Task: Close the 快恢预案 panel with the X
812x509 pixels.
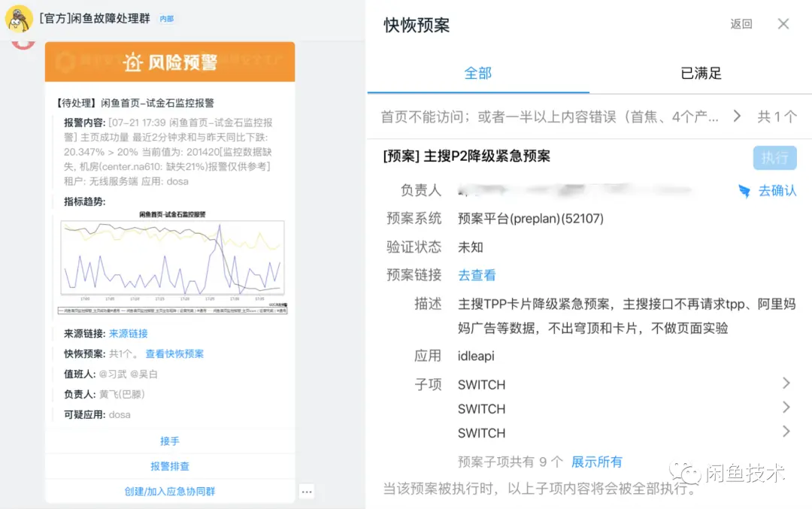Action: [x=783, y=24]
